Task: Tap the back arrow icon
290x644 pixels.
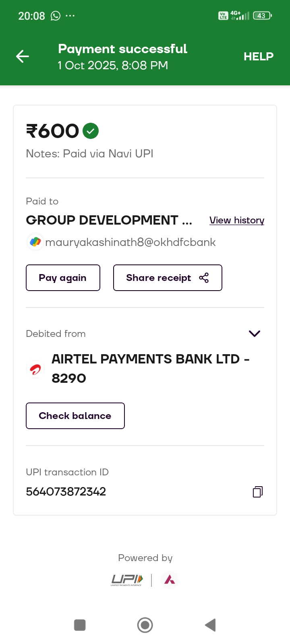Action: [23, 56]
